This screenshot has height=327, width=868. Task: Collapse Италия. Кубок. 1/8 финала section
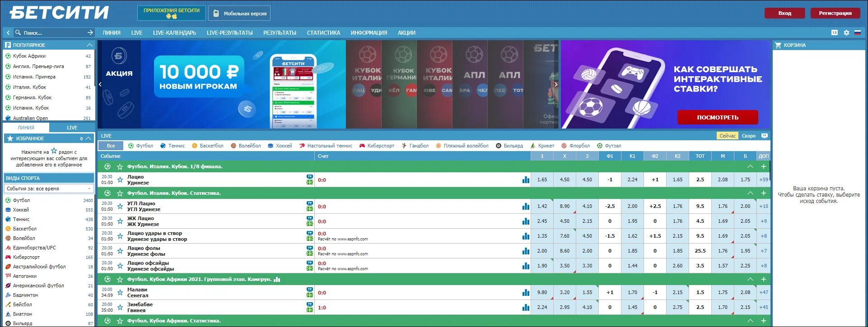[750, 166]
